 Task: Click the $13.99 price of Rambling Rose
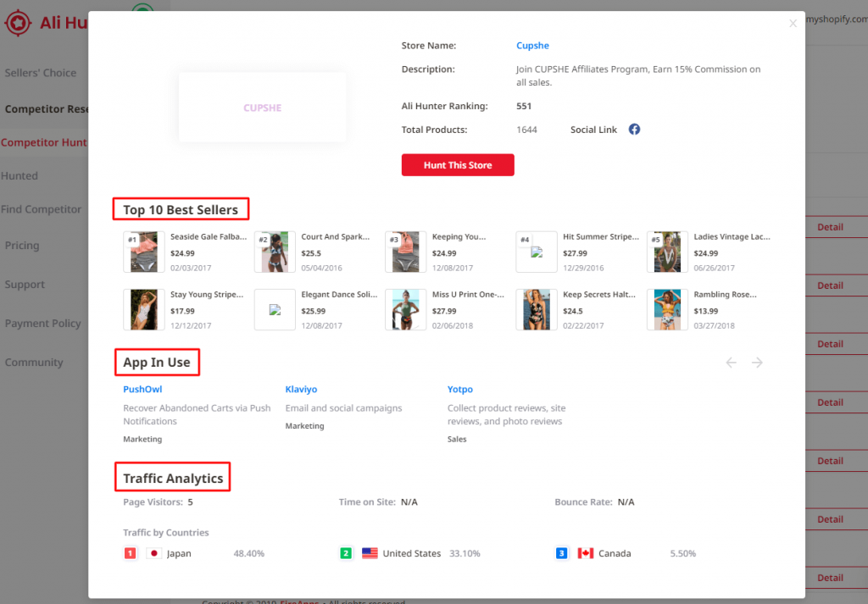706,312
